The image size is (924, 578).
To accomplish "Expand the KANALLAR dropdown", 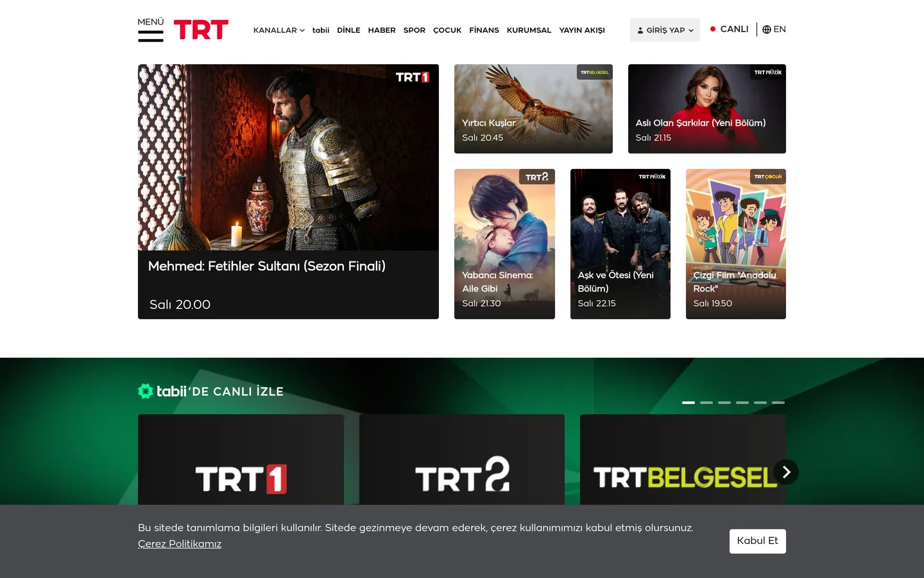I will coord(279,30).
